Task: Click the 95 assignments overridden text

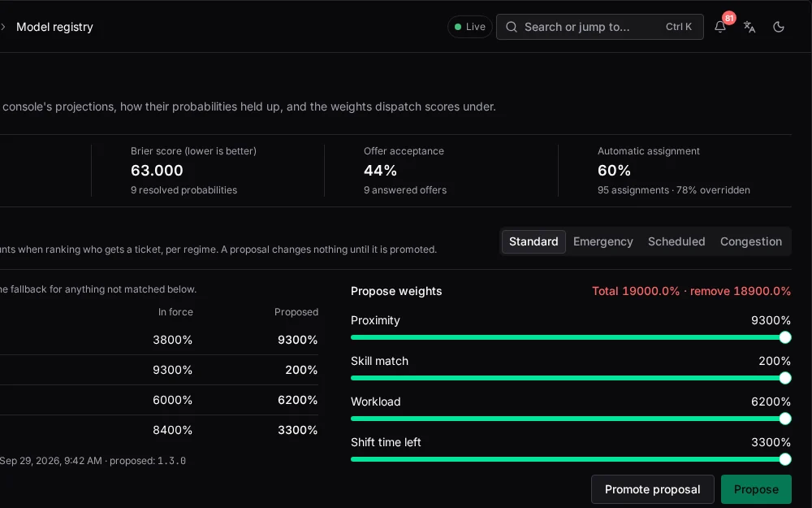Action: click(x=674, y=190)
